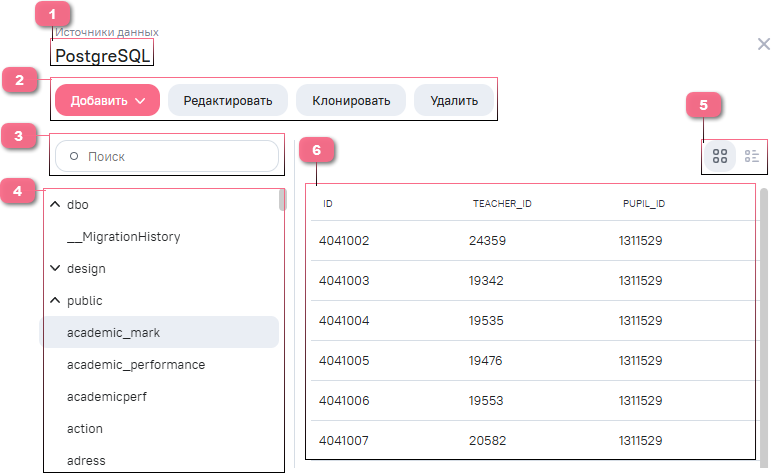The width and height of the screenshot is (774, 476).
Task: Close the PostgreSQL data source panel
Action: tap(763, 44)
